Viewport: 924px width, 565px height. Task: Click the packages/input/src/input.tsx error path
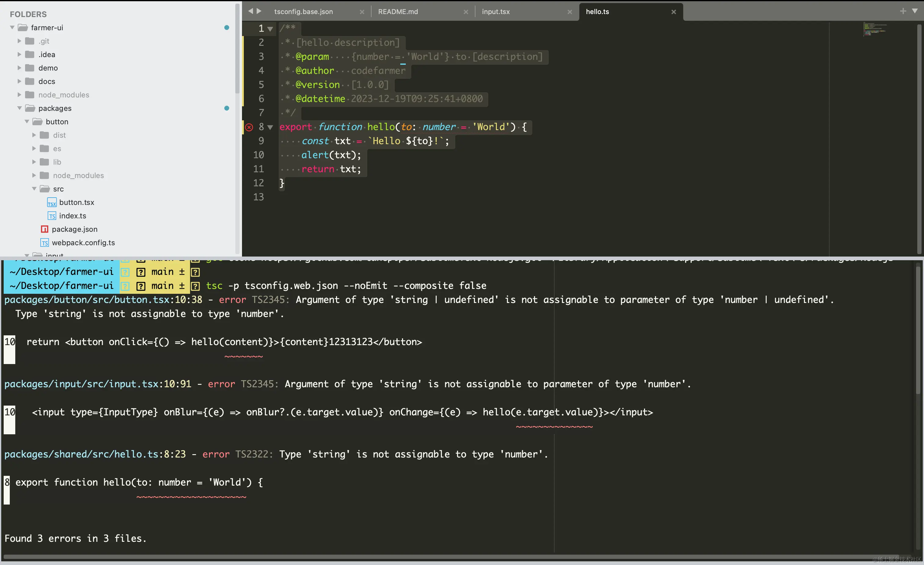tap(81, 384)
